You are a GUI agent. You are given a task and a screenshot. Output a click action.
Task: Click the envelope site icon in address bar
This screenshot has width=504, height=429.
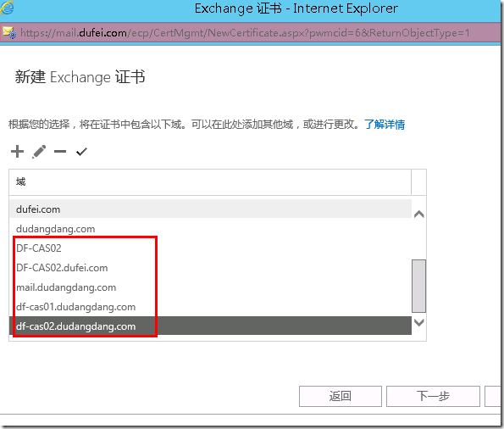(x=9, y=32)
